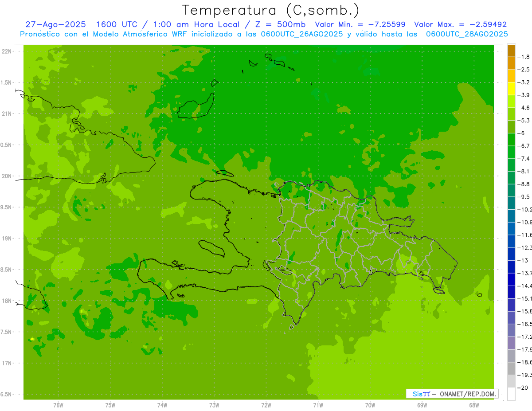Click the '17N' latitude label
Viewport: 532px width, 411px height.
[7, 363]
